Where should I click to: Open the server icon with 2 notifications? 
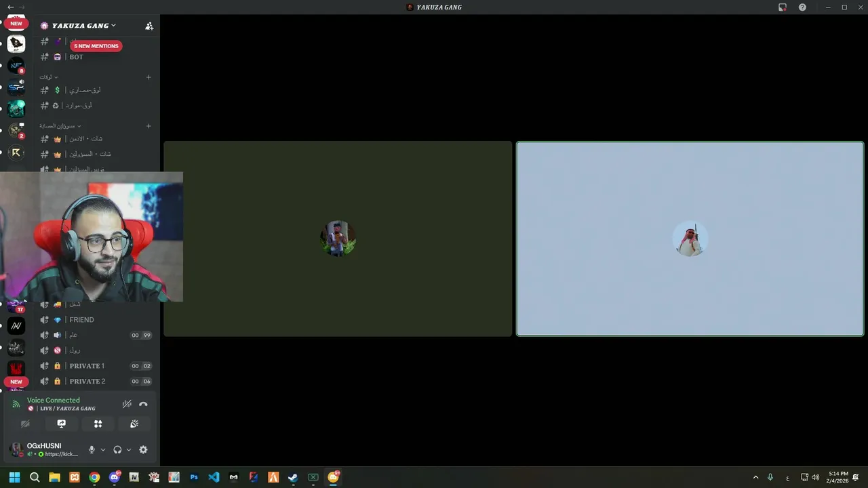click(x=16, y=131)
